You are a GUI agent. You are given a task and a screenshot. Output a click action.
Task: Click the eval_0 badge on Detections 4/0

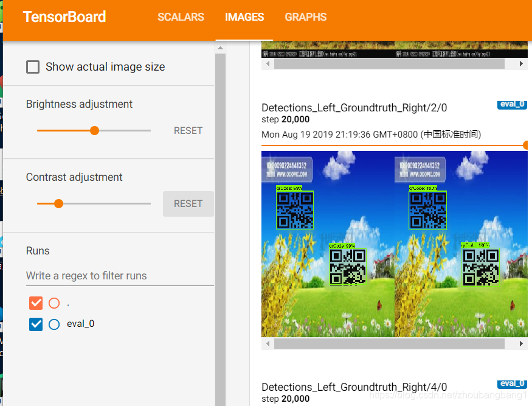(512, 384)
